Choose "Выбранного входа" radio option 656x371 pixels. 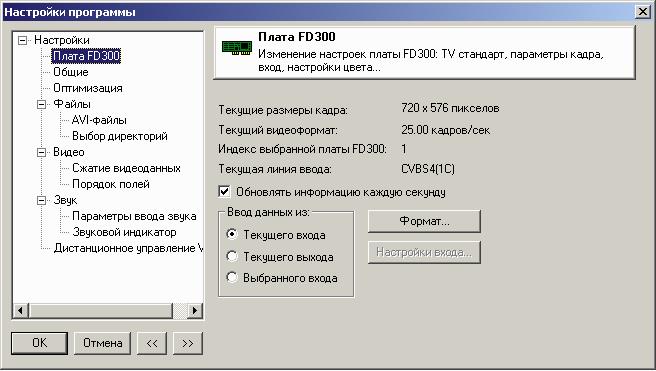pyautogui.click(x=232, y=277)
